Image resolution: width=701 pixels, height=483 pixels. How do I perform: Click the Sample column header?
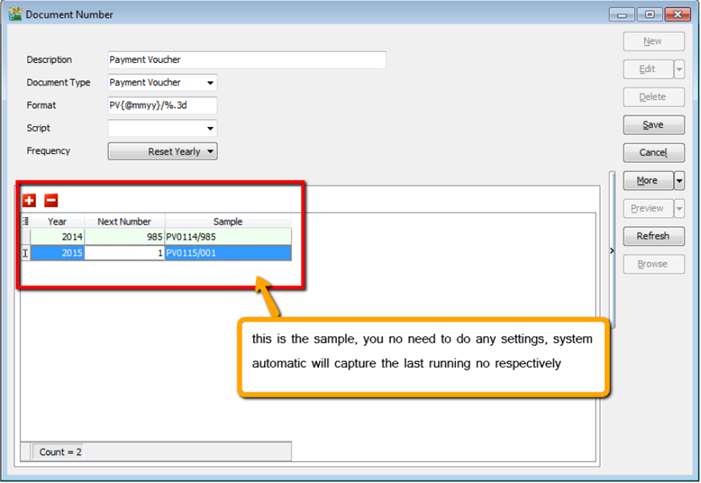(228, 221)
